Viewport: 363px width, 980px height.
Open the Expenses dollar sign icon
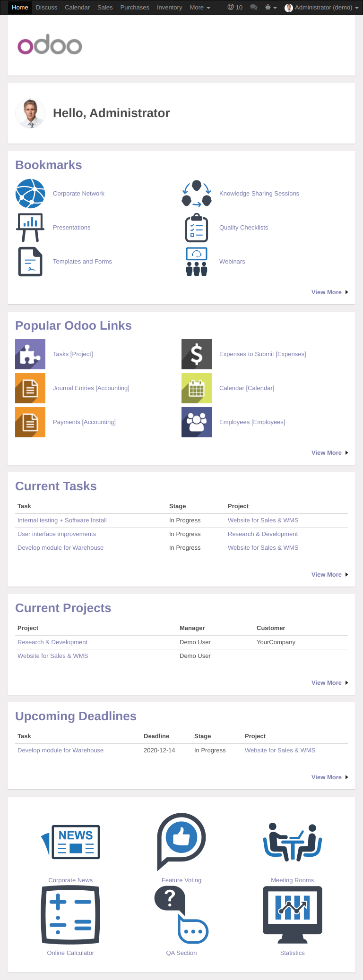tap(197, 354)
